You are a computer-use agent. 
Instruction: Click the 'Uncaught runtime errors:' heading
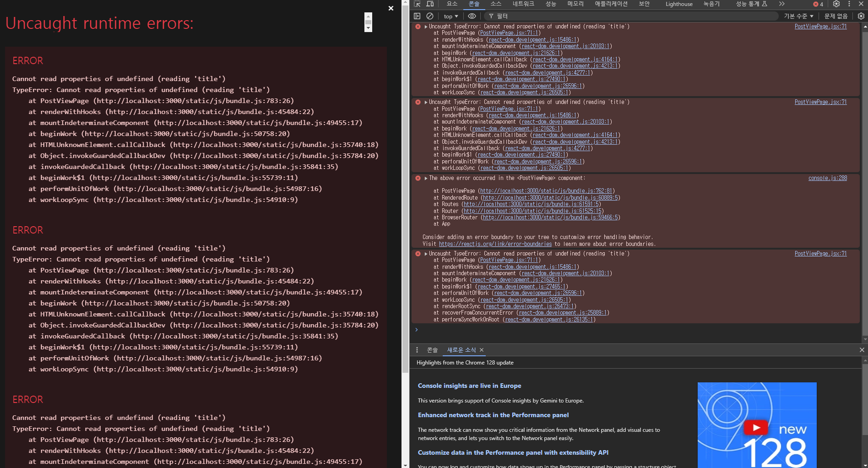[x=99, y=23]
